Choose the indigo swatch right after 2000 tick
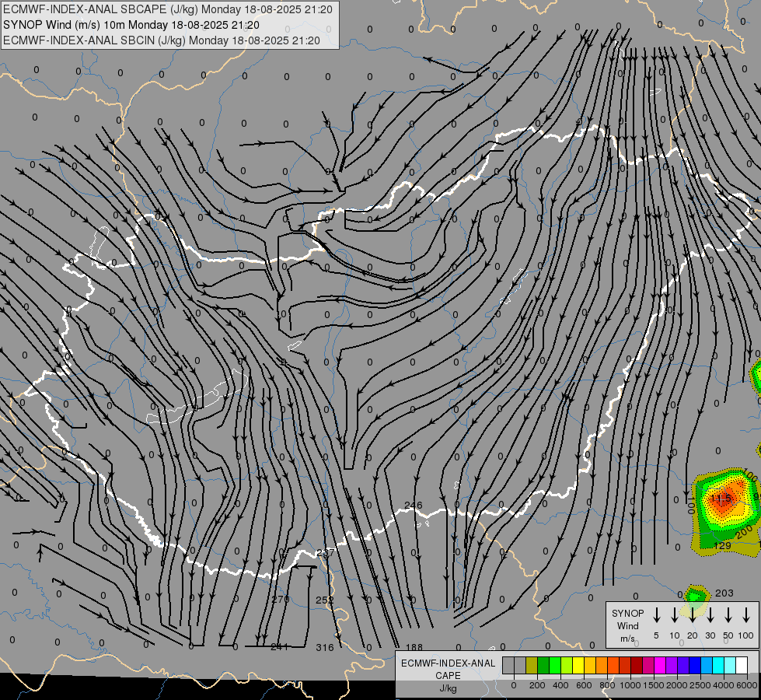Screen dimensions: 761x700 click(x=683, y=665)
